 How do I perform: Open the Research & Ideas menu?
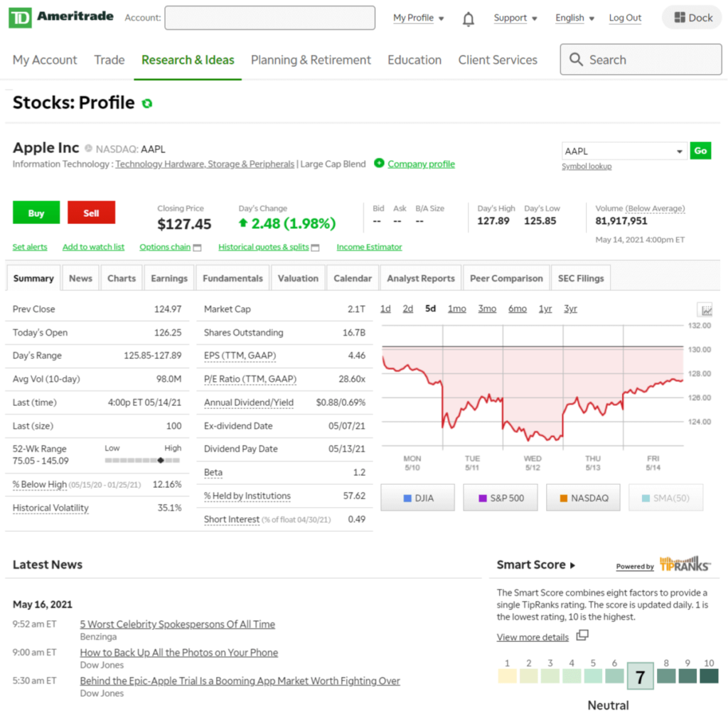point(188,60)
